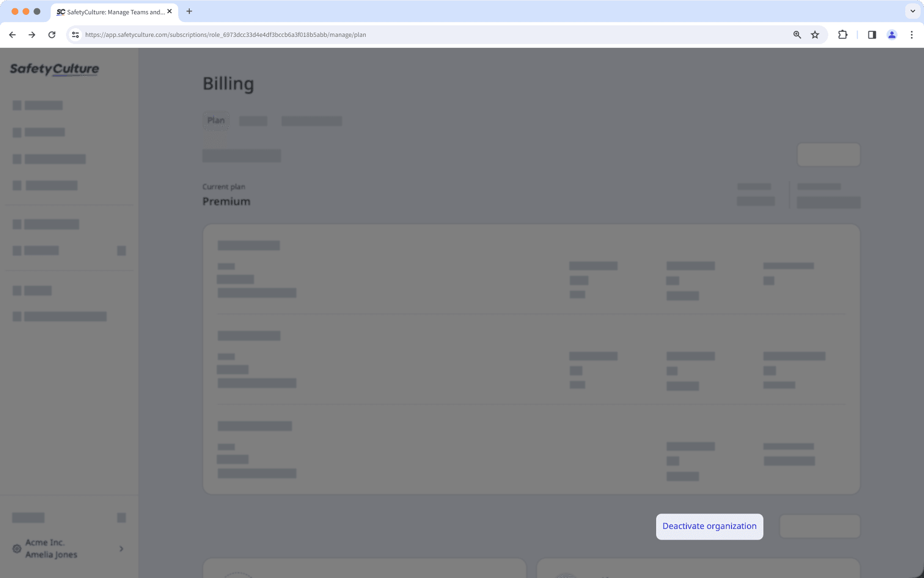Click the SafetyCulture logo in the sidebar
The image size is (924, 578).
coord(54,69)
